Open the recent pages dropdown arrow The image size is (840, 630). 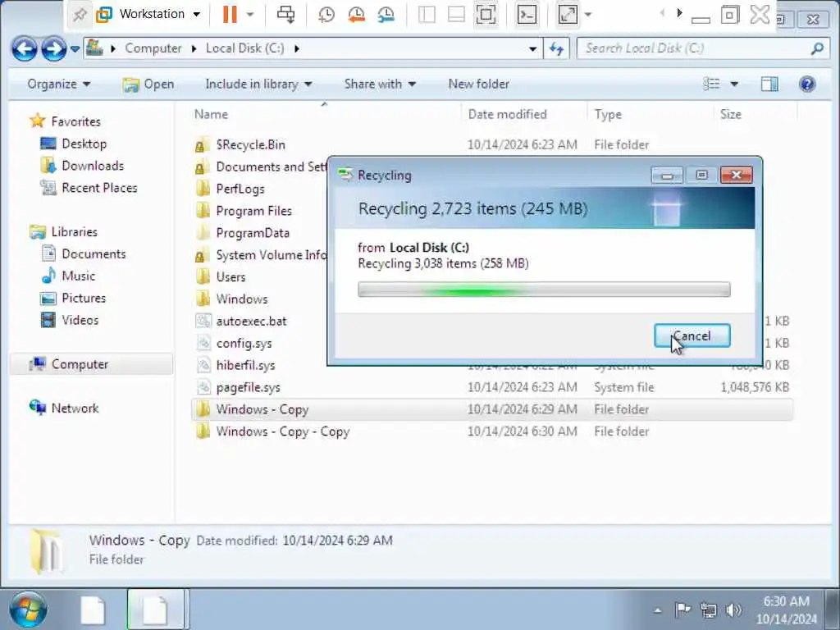pos(75,49)
